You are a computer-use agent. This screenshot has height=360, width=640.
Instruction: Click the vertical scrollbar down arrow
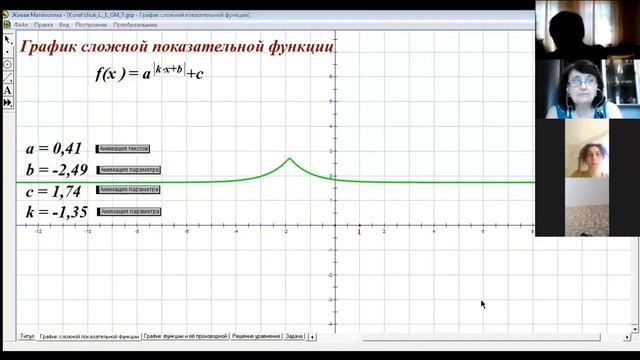pyautogui.click(x=634, y=329)
